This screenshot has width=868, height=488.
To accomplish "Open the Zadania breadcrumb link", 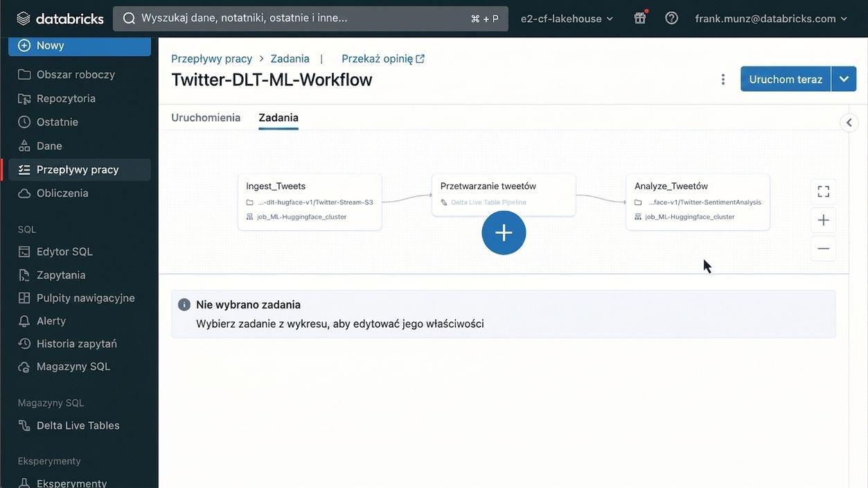I will 290,59.
